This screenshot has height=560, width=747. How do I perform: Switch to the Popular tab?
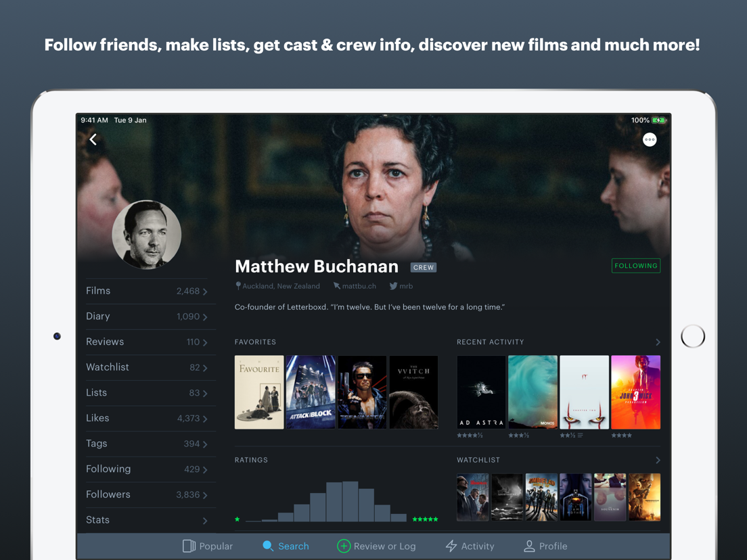pyautogui.click(x=208, y=546)
